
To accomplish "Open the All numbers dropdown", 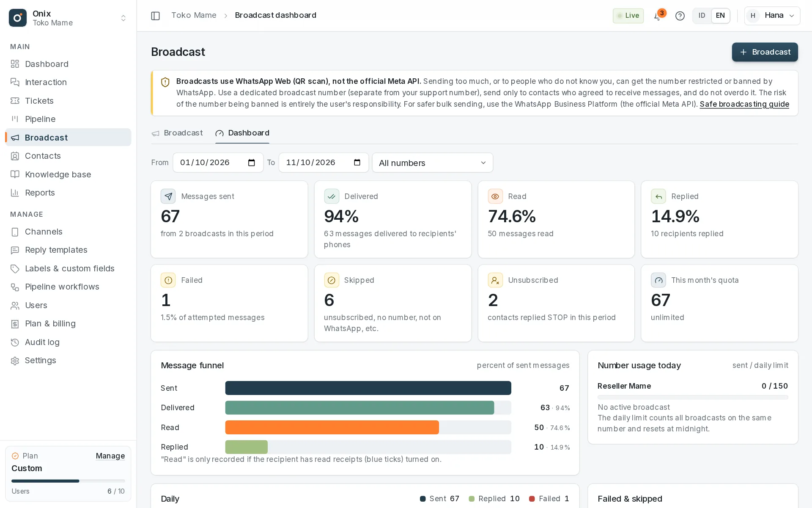I will point(432,163).
